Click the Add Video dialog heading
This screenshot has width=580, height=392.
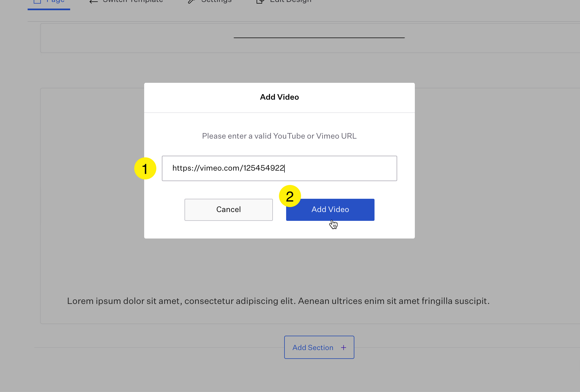[x=279, y=97]
